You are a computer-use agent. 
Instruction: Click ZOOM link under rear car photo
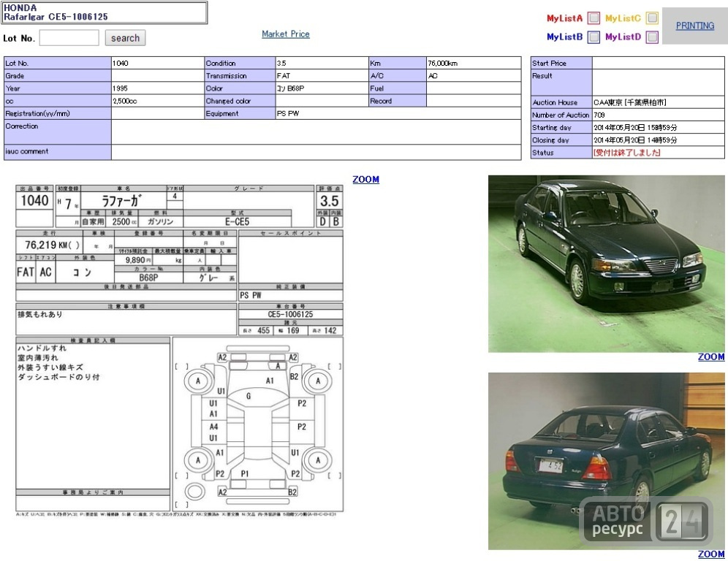tap(711, 554)
